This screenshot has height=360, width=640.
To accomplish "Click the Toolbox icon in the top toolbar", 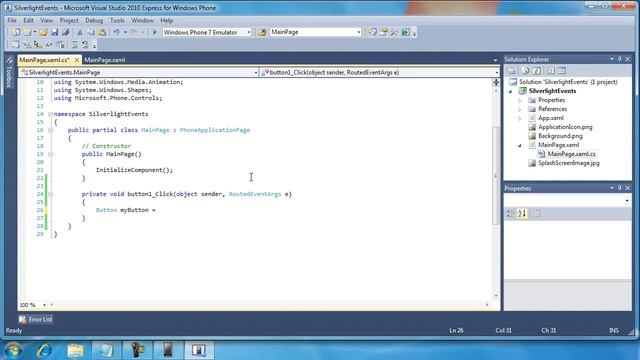I will pos(394,32).
